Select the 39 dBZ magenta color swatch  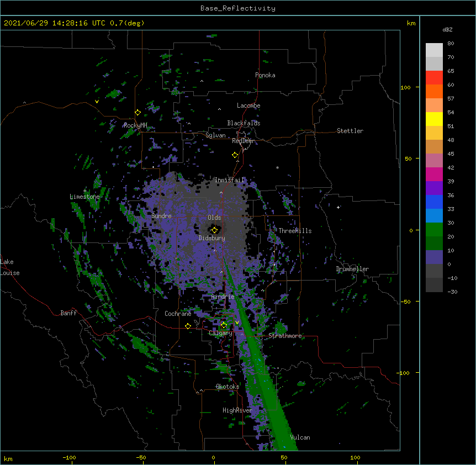coord(434,174)
